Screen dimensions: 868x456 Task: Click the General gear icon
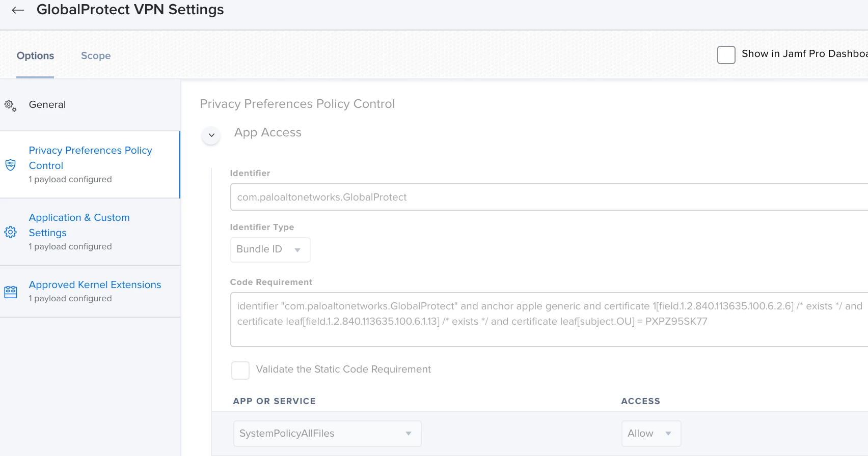tap(10, 105)
